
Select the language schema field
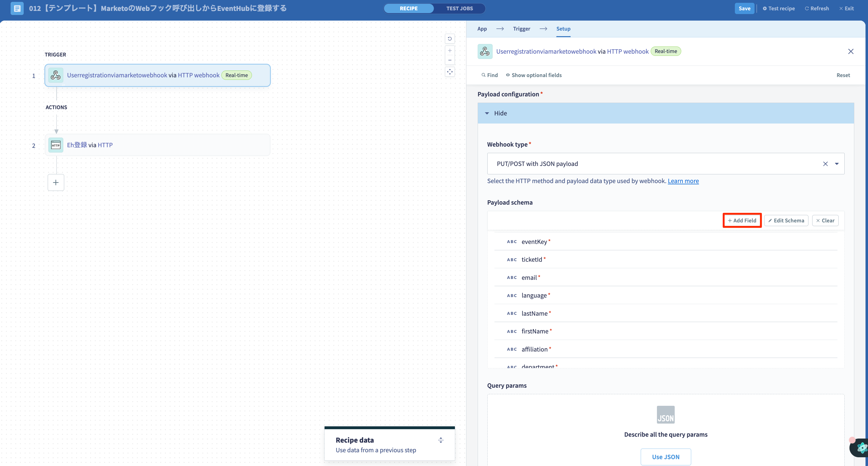(666, 295)
